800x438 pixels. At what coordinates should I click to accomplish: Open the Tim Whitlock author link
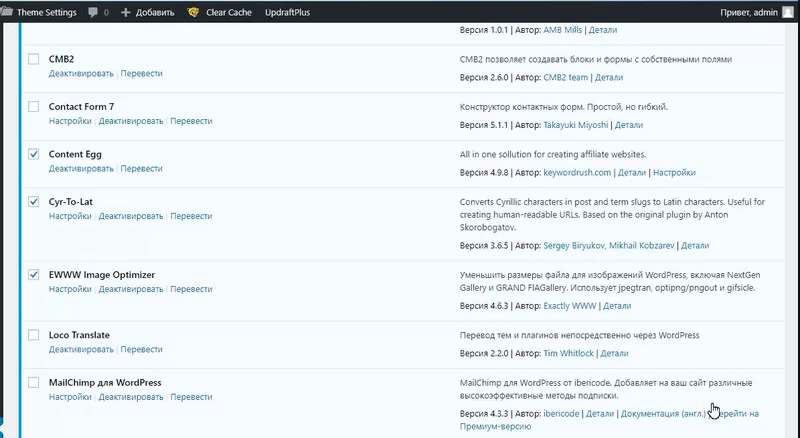(x=568, y=353)
